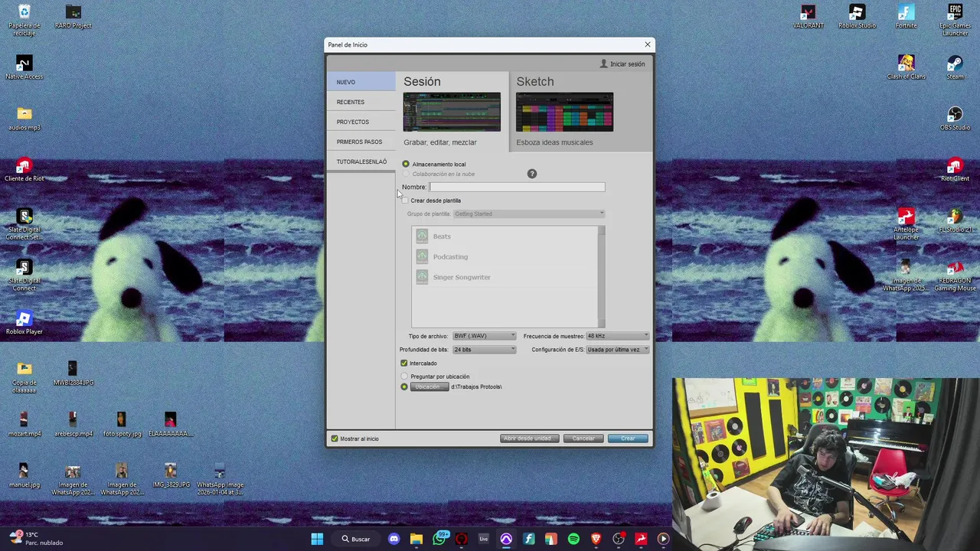Image resolution: width=980 pixels, height=551 pixels.
Task: Click the Windows Start button
Action: 317,540
